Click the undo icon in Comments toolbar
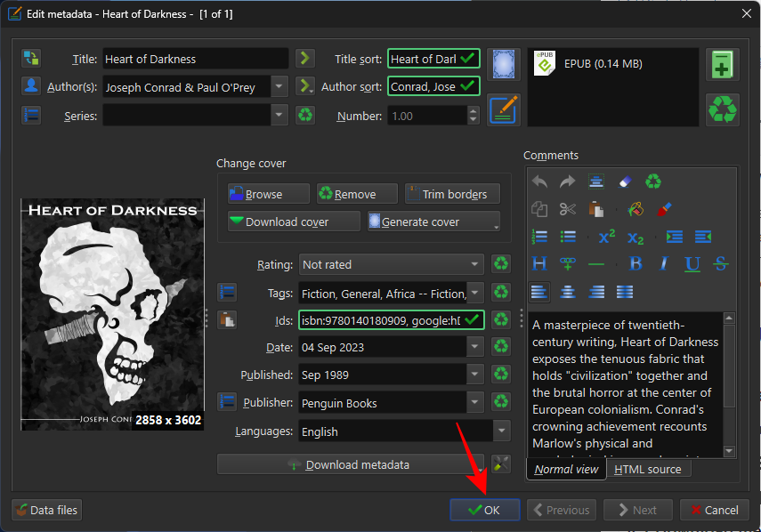Image resolution: width=761 pixels, height=532 pixels. 539,181
